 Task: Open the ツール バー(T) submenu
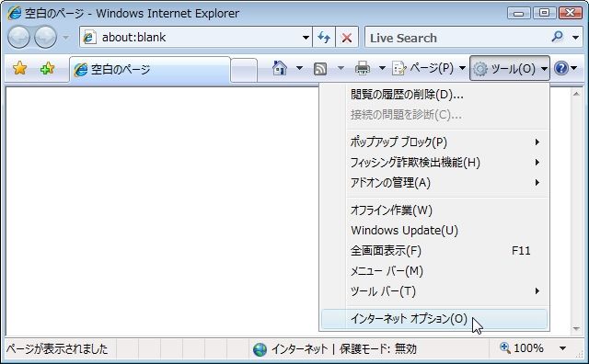coord(433,291)
